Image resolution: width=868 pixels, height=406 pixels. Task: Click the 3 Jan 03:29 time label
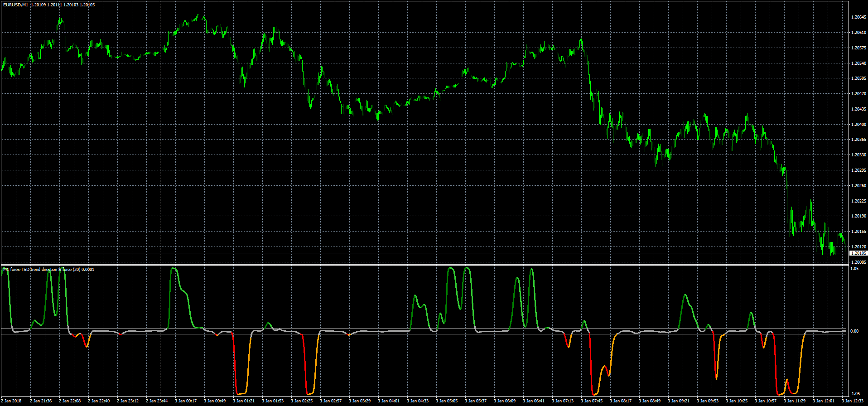click(360, 401)
